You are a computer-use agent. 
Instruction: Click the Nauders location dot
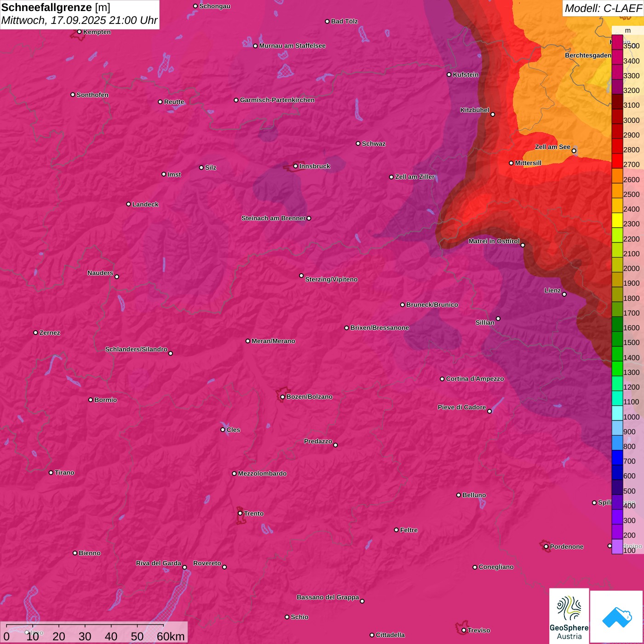tap(117, 276)
